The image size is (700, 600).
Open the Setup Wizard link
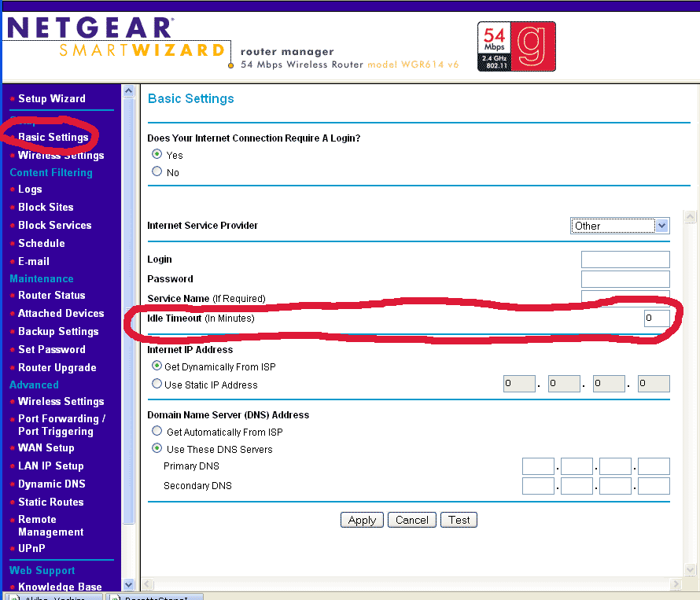(51, 98)
